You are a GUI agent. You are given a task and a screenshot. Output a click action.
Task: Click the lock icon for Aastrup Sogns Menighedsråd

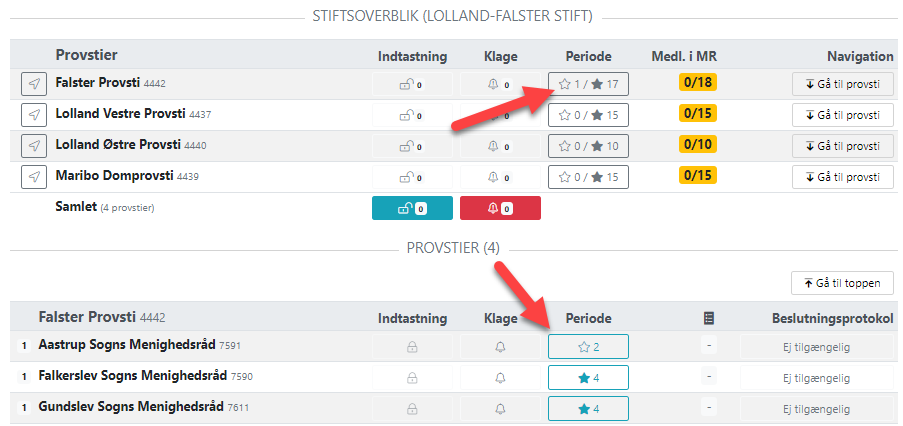pos(412,347)
